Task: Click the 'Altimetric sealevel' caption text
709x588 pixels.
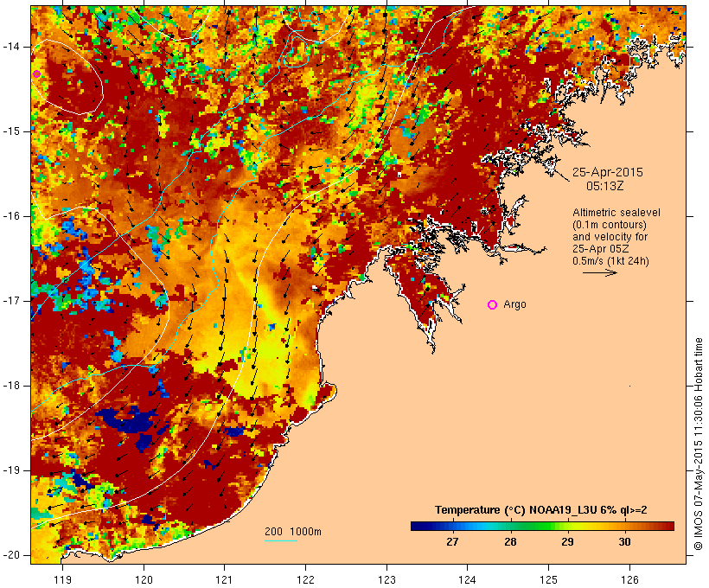Action: [616, 213]
